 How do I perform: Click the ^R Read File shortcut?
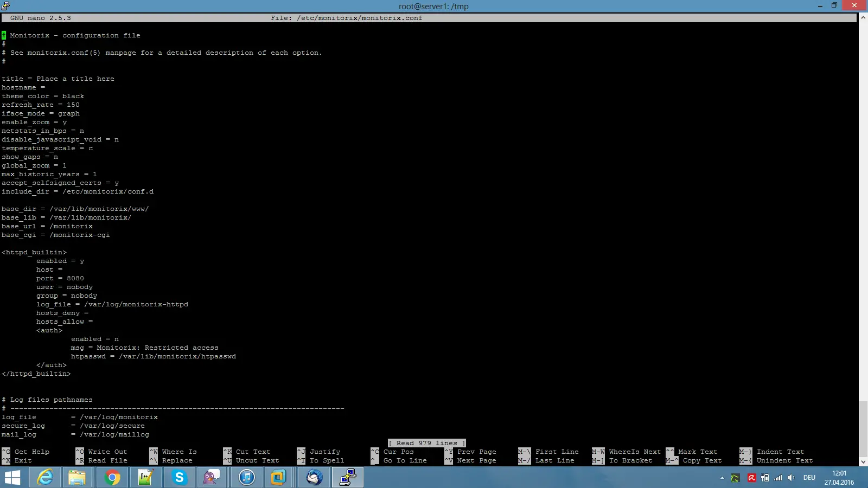pos(101,460)
